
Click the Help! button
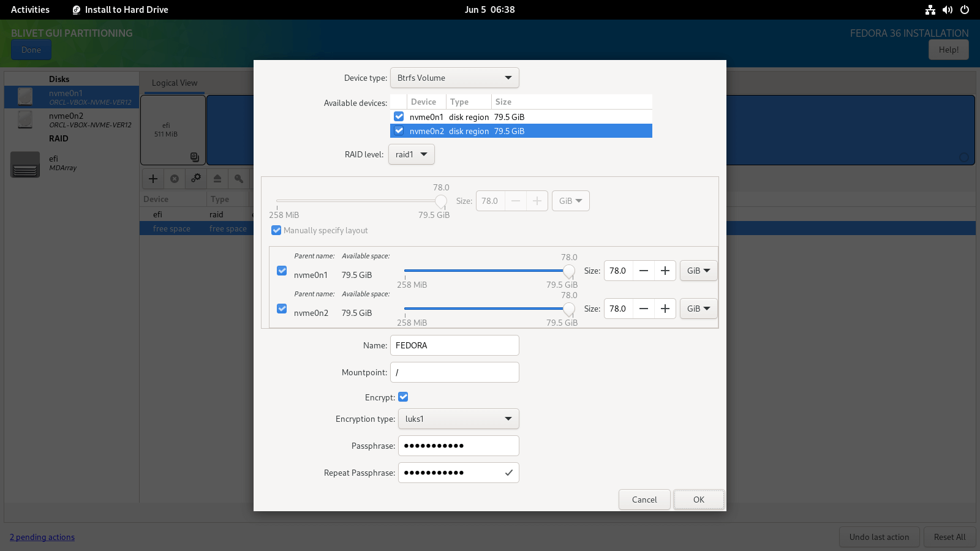click(x=949, y=50)
